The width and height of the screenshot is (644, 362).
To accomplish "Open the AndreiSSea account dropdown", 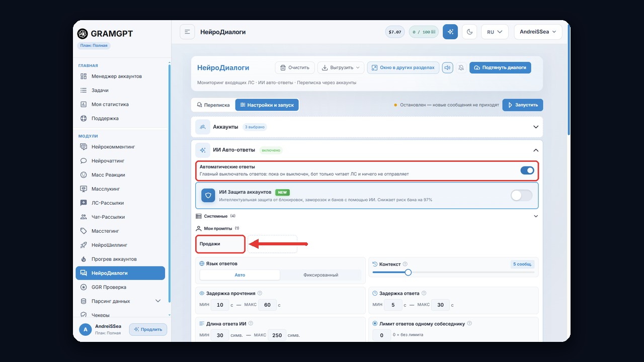I will click(x=538, y=32).
